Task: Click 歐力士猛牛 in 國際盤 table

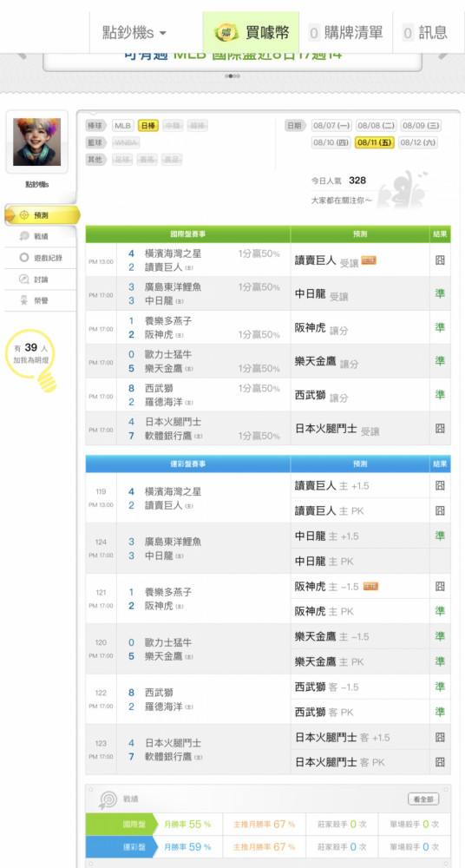Action: [167, 355]
